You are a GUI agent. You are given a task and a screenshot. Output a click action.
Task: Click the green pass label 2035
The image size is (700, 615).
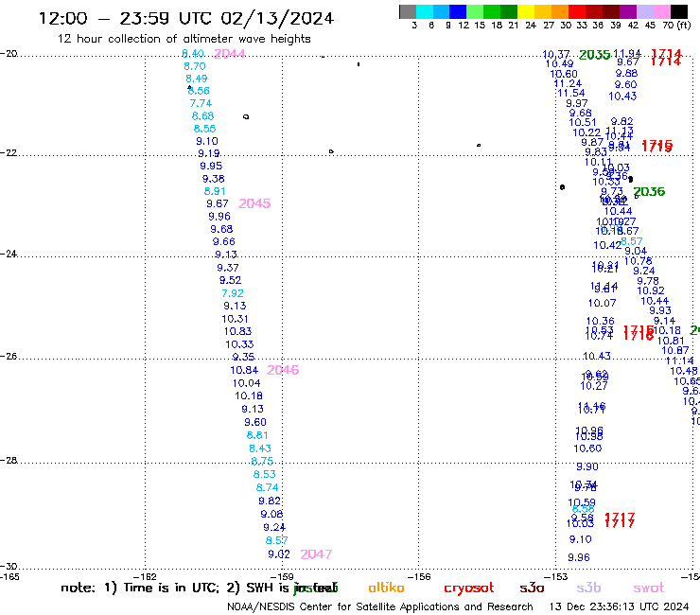coord(594,55)
